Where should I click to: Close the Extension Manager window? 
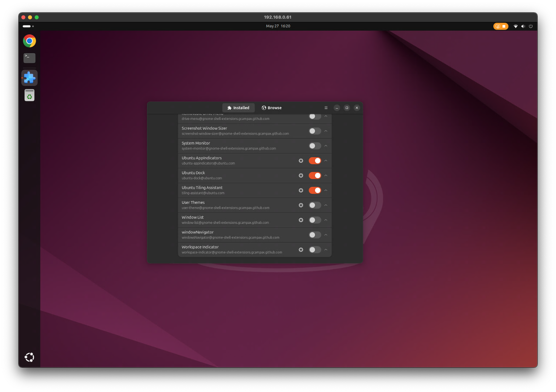[357, 108]
